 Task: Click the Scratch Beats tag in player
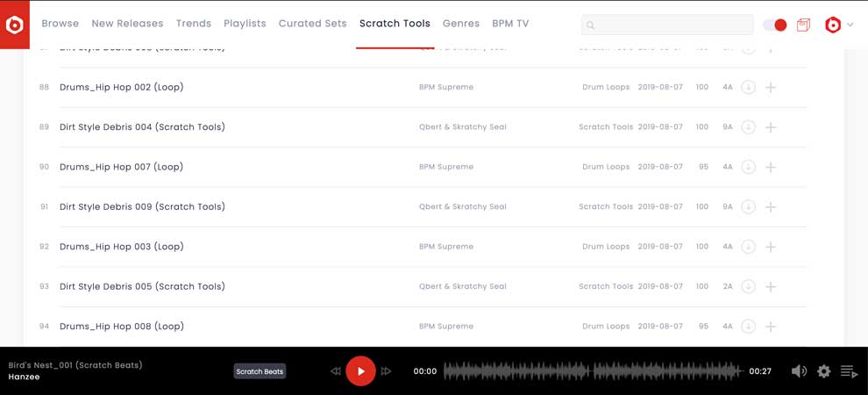tap(260, 371)
